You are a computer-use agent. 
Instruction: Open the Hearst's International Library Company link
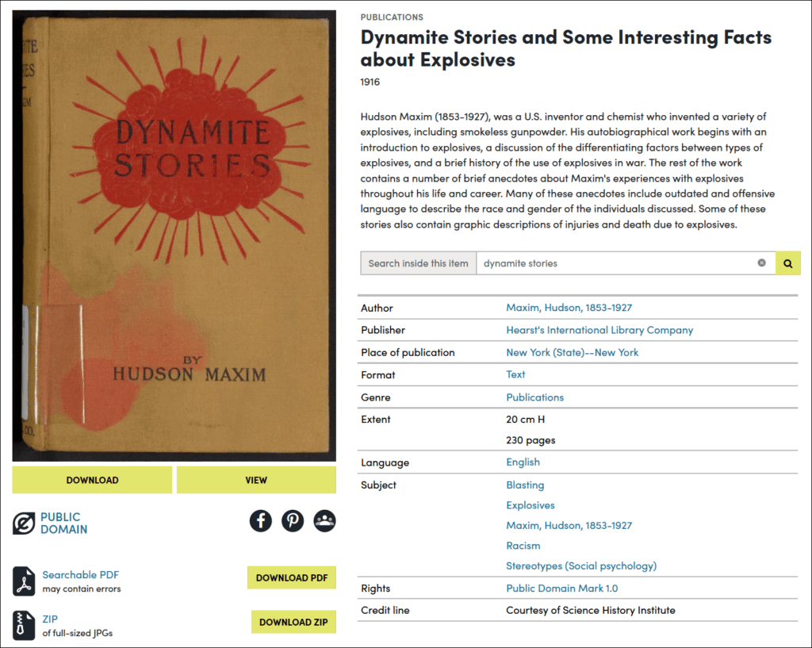(599, 330)
